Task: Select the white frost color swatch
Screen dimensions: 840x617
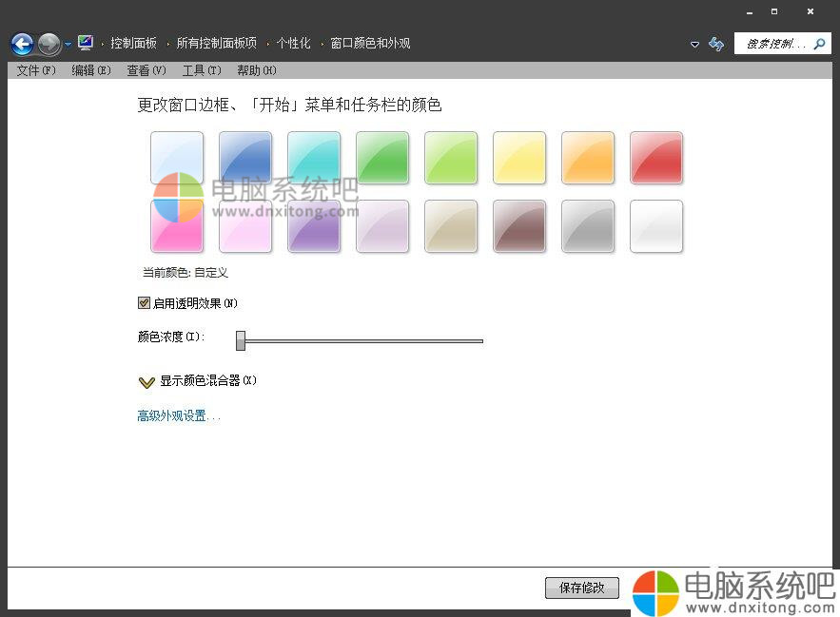Action: pos(656,226)
